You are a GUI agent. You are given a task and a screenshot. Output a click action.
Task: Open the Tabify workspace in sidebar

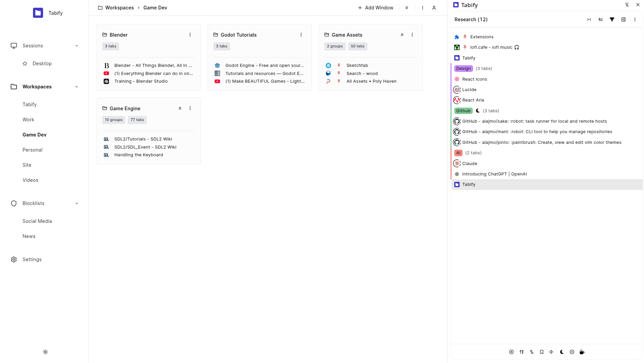(30, 105)
